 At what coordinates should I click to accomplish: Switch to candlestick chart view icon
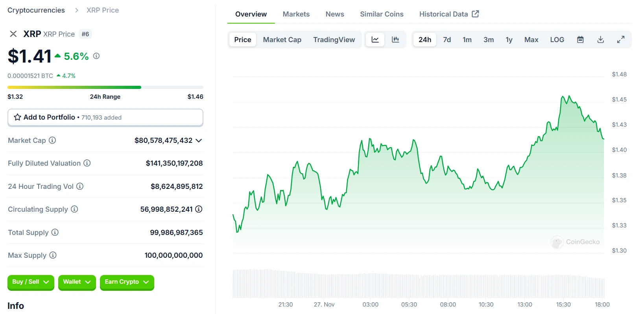tap(395, 39)
